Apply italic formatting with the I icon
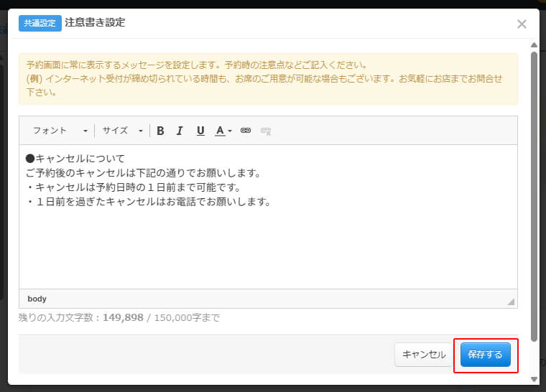Viewport: 546px width, 392px height. (x=180, y=131)
